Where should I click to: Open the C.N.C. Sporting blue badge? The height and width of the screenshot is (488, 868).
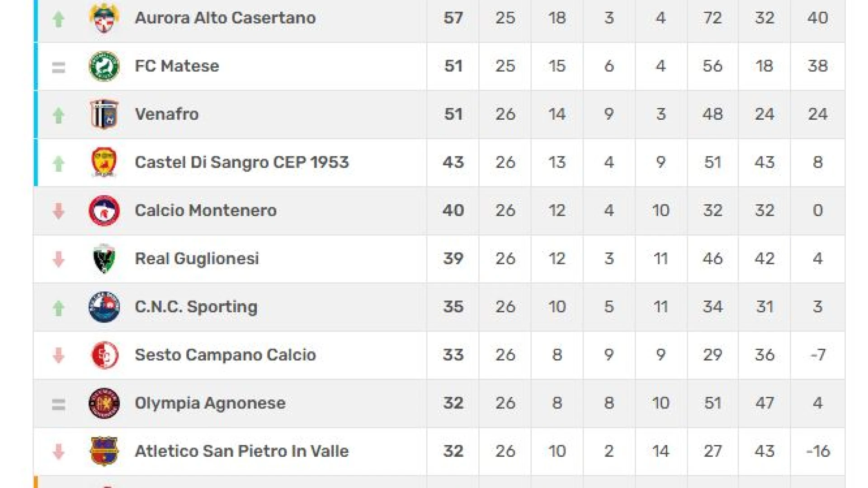tap(104, 307)
